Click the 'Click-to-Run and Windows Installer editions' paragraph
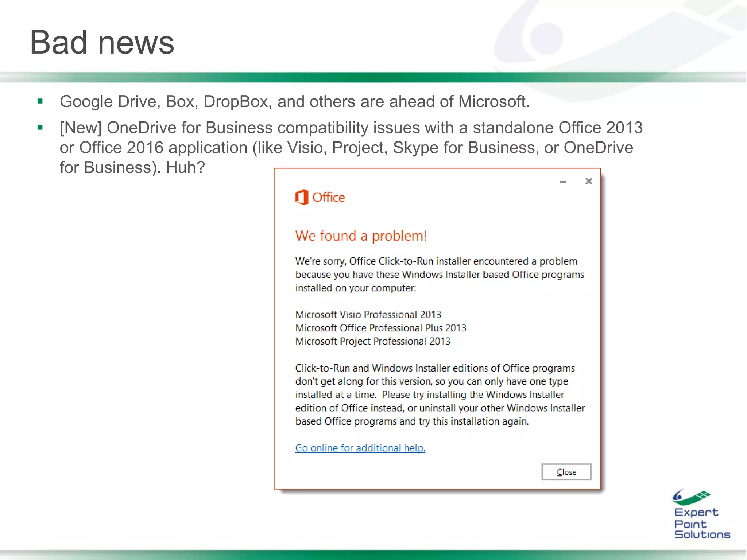 [440, 394]
